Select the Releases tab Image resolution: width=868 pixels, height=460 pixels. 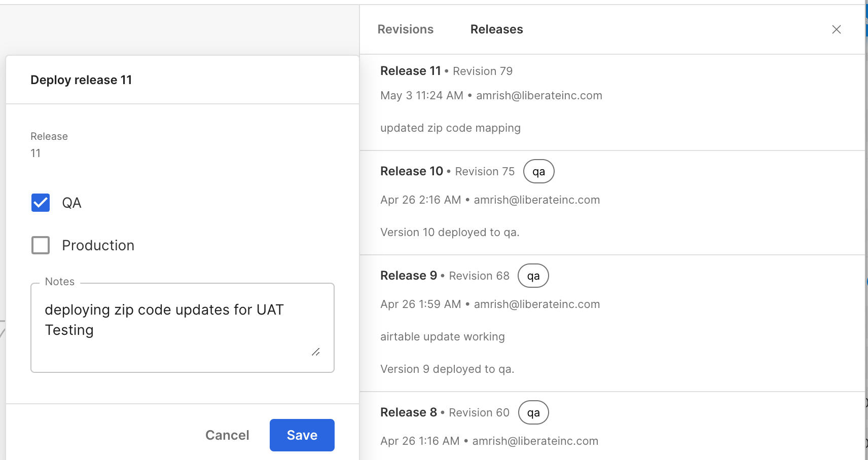[496, 29]
